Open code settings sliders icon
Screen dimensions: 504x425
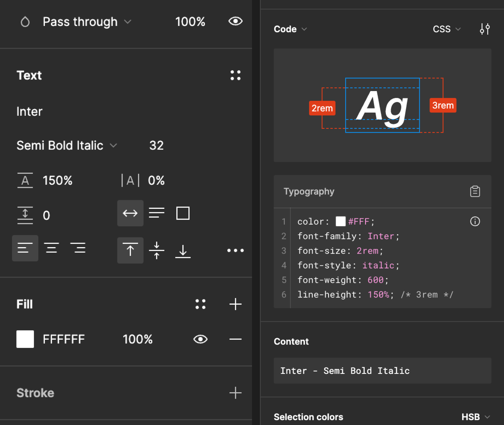click(485, 29)
